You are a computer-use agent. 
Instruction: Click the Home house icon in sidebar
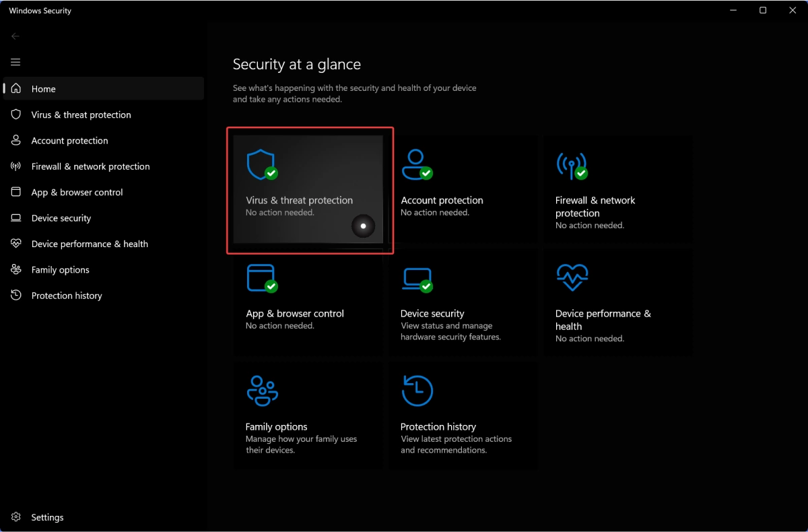(x=16, y=88)
